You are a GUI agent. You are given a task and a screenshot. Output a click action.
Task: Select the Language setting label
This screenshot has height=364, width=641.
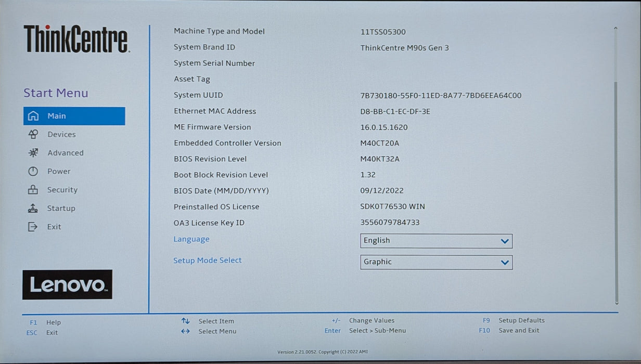coord(191,239)
